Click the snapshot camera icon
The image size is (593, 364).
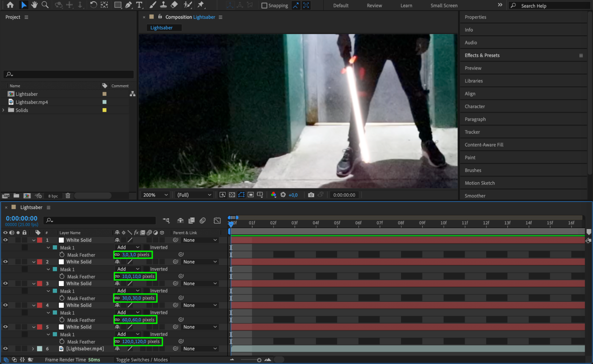click(311, 195)
